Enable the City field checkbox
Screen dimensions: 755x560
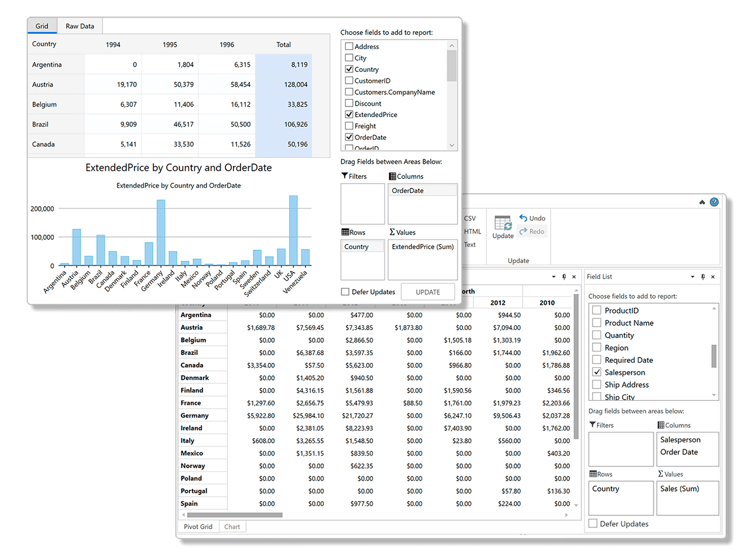click(x=348, y=57)
